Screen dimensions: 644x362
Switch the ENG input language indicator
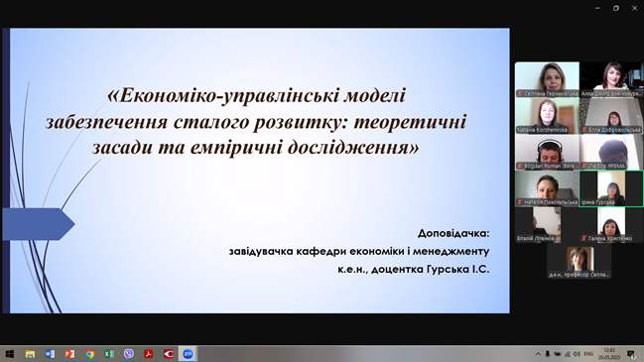[x=588, y=354]
